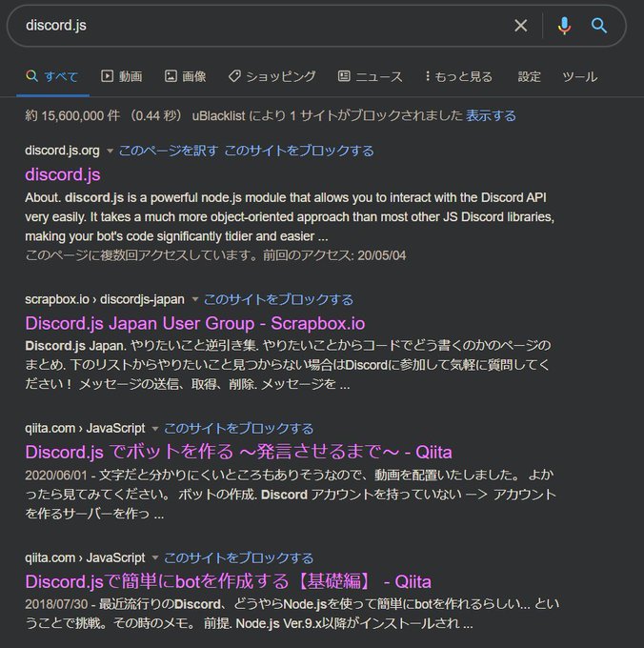Screen dimensions: 644x648
Task: Switch to the 動画 tab
Action: click(x=122, y=76)
